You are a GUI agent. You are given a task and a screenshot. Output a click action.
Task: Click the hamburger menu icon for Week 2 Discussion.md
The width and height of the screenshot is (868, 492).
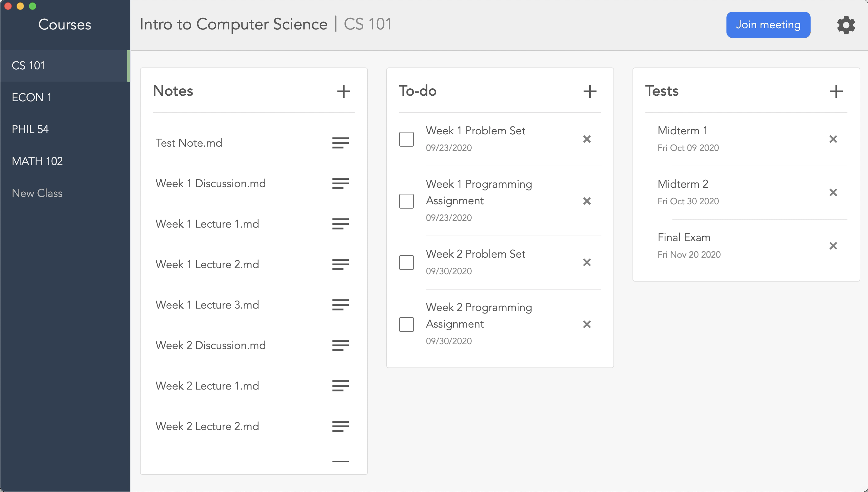[x=340, y=345]
